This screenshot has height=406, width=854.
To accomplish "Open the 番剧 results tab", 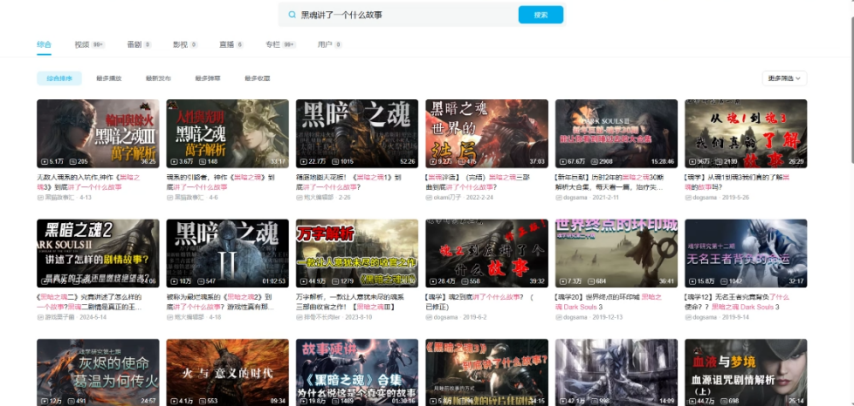I will [x=139, y=44].
